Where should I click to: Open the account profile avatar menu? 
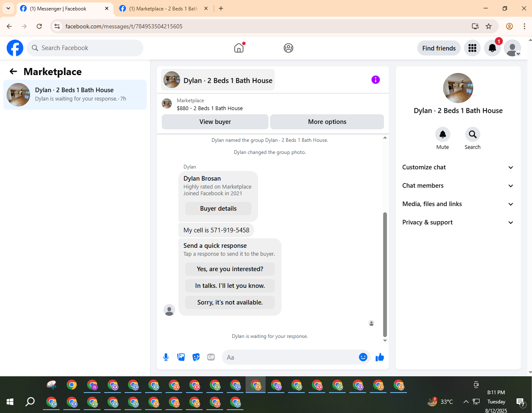pyautogui.click(x=512, y=48)
